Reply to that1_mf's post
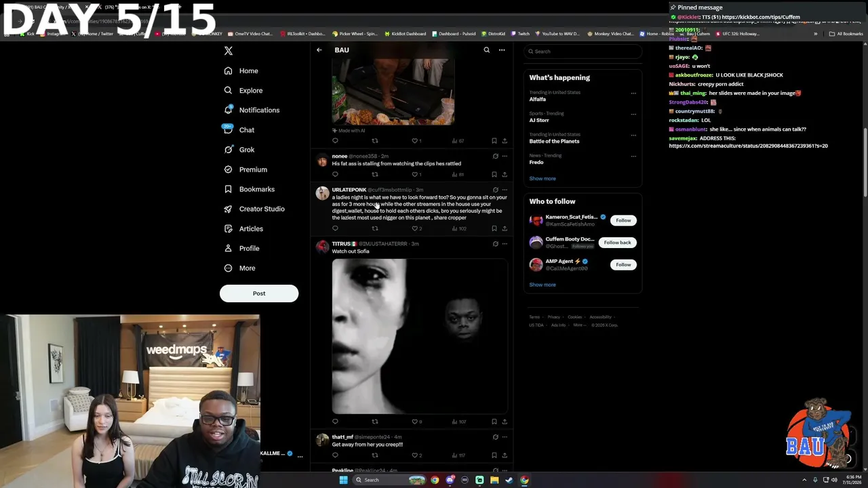868x488 pixels. point(335,455)
